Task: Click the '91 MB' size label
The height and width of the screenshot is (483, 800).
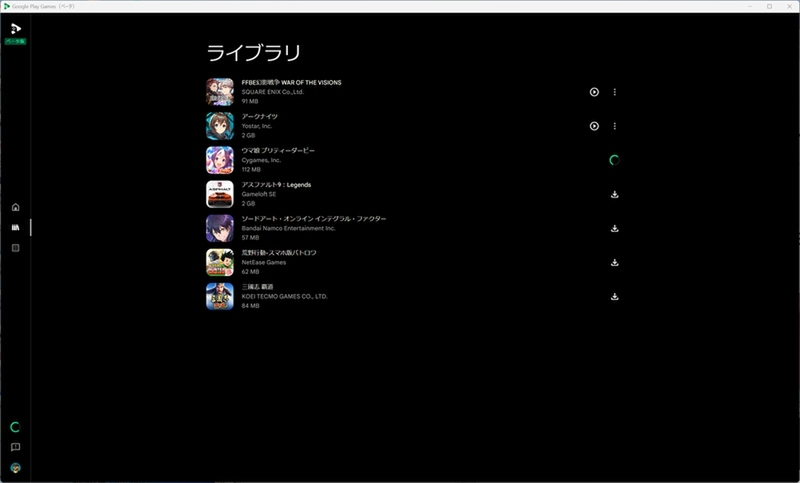Action: click(250, 101)
